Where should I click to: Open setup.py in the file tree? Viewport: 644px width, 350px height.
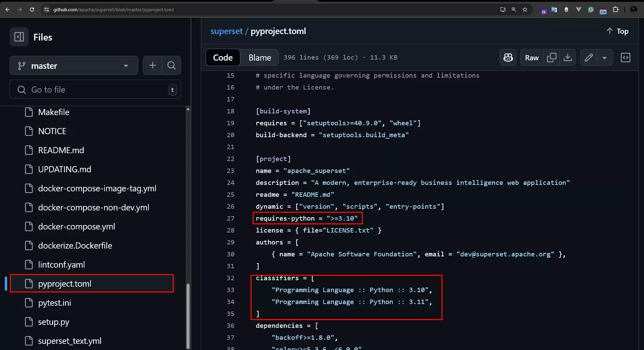pyautogui.click(x=53, y=322)
